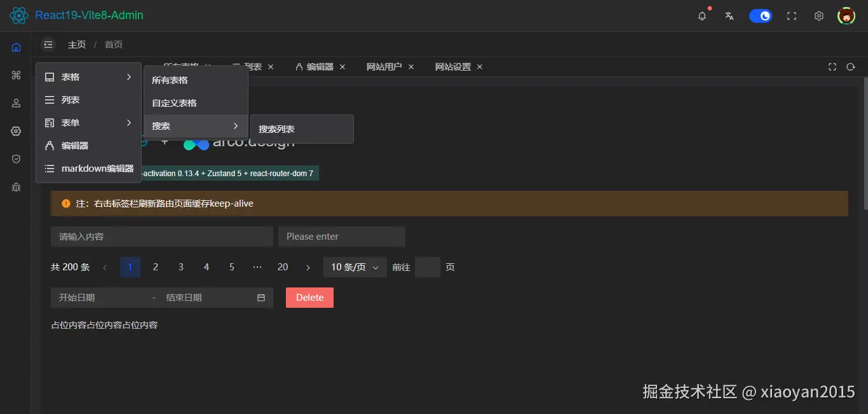Select pagination page 20
The height and width of the screenshot is (414, 868).
click(283, 267)
